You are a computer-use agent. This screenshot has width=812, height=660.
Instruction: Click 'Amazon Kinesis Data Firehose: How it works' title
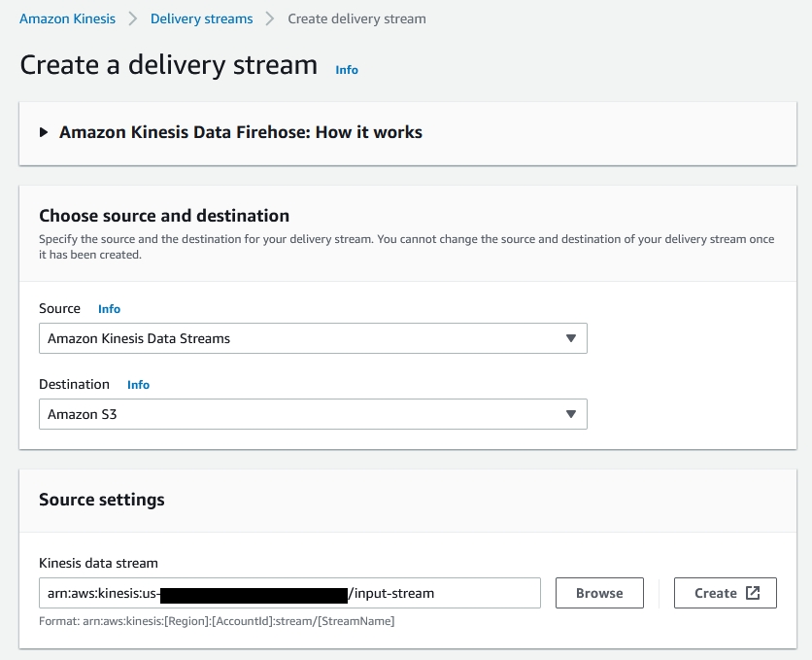point(241,132)
